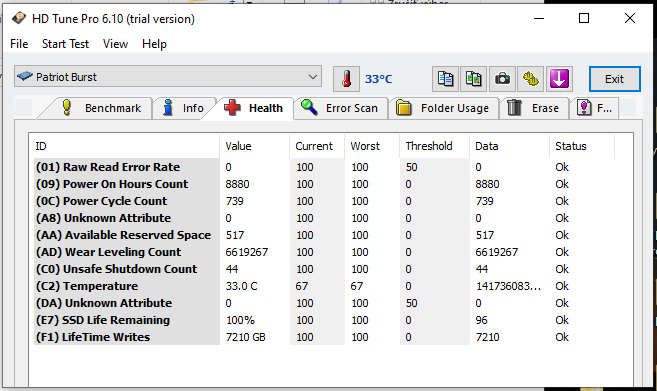
Task: Open the Erase tab
Action: pyautogui.click(x=534, y=108)
